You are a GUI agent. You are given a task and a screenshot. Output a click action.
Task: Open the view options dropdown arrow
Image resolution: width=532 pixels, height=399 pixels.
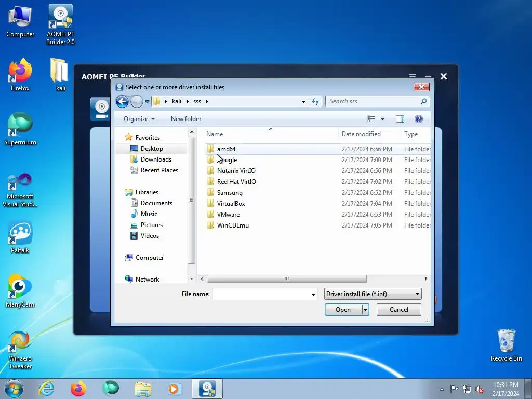click(382, 119)
